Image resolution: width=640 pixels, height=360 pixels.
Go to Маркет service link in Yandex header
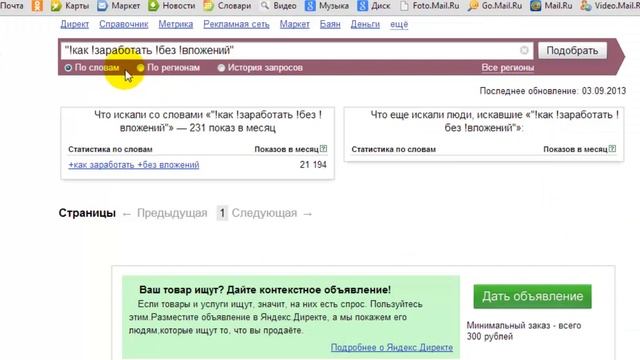[x=295, y=24]
